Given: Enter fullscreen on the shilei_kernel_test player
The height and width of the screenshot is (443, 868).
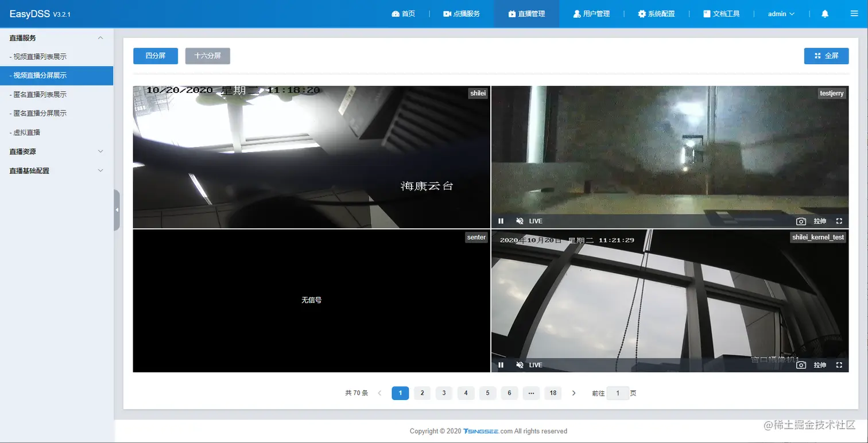Looking at the screenshot, I should click(x=839, y=364).
